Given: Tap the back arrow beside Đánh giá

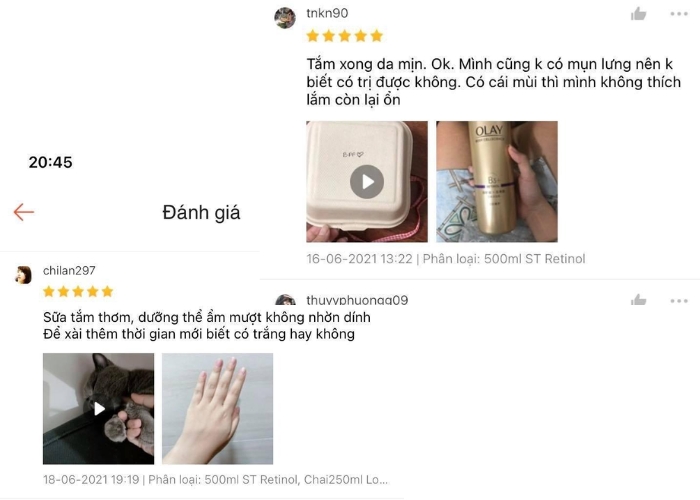Looking at the screenshot, I should [x=24, y=212].
